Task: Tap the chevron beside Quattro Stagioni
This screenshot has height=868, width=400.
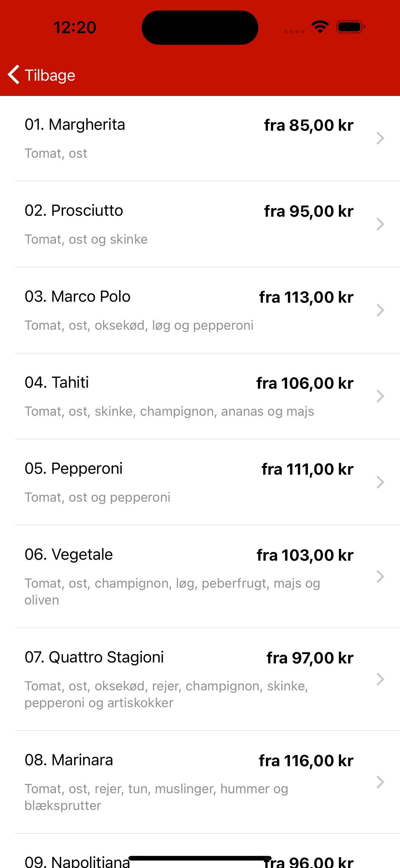Action: click(380, 679)
